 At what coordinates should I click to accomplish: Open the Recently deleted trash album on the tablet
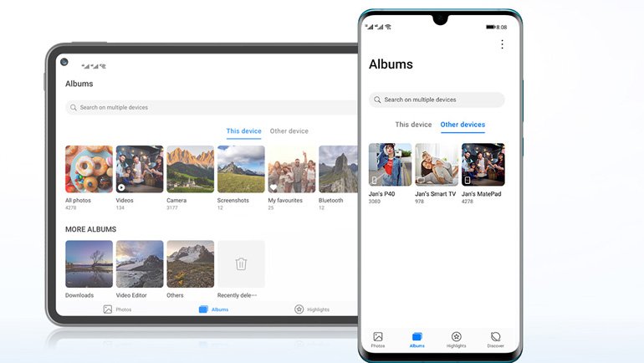(241, 264)
